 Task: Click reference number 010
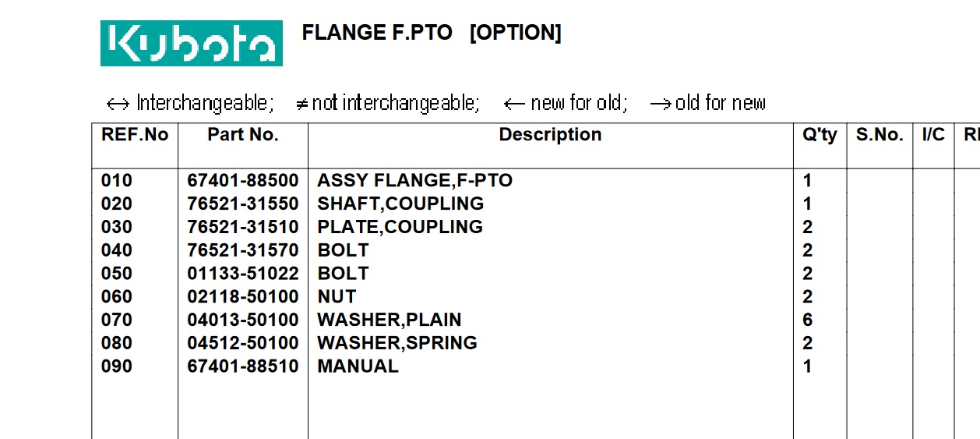pyautogui.click(x=117, y=181)
